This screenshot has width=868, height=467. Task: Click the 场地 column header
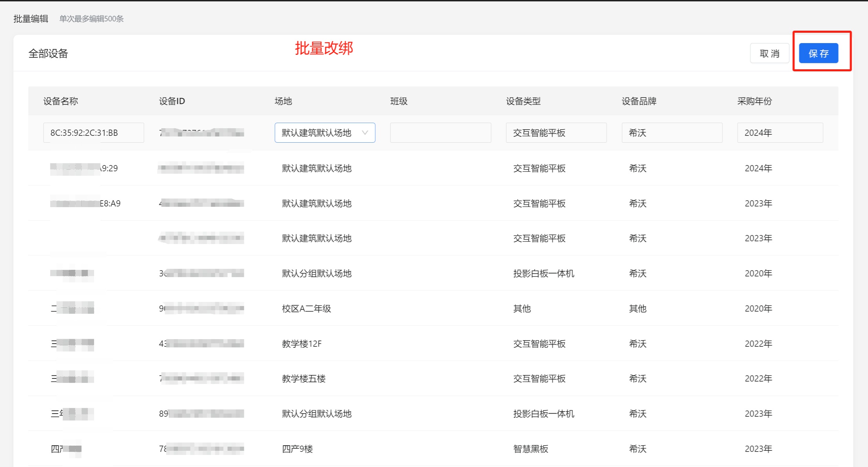283,101
